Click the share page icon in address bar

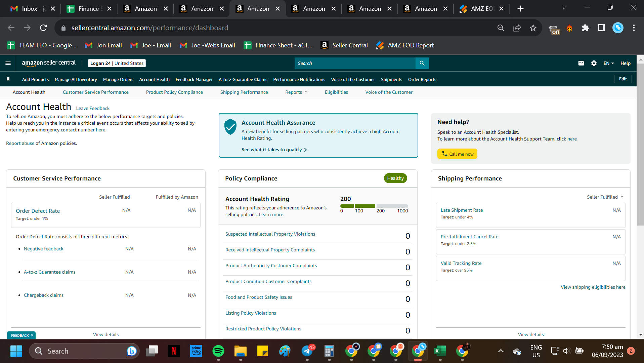tap(517, 28)
